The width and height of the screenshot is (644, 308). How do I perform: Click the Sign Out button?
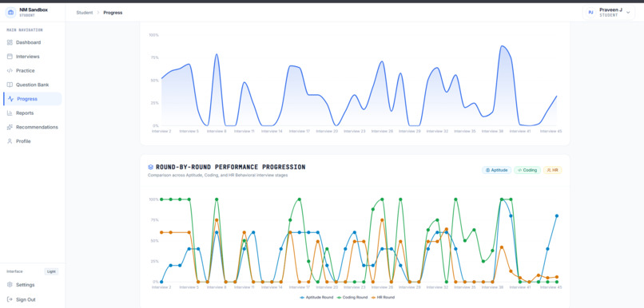coord(33,299)
